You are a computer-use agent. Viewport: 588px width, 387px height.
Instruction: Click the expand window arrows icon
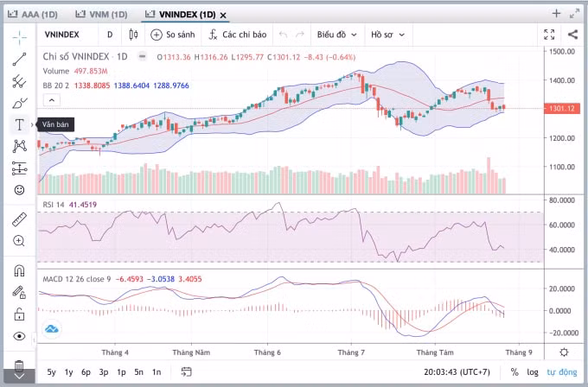(574, 14)
